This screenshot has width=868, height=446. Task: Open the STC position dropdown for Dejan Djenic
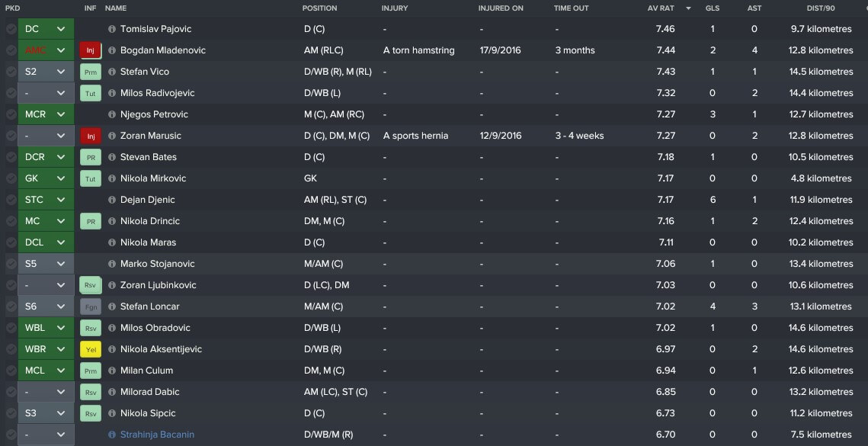pyautogui.click(x=60, y=200)
